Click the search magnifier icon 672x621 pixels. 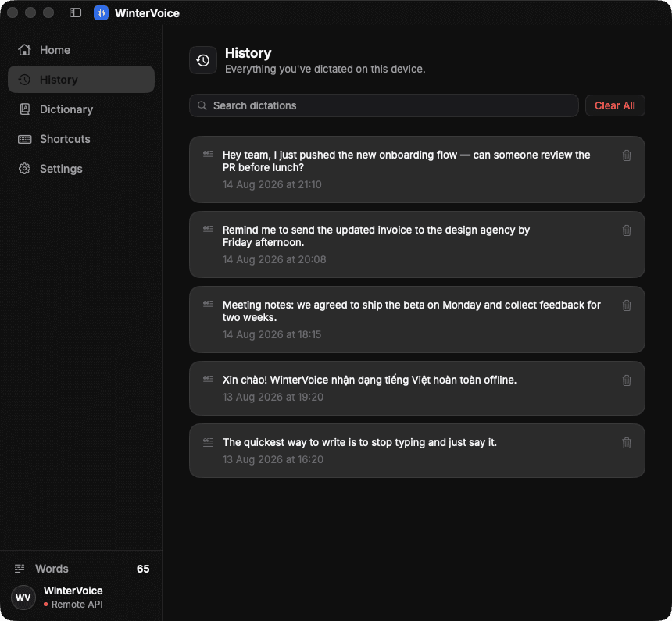click(202, 105)
